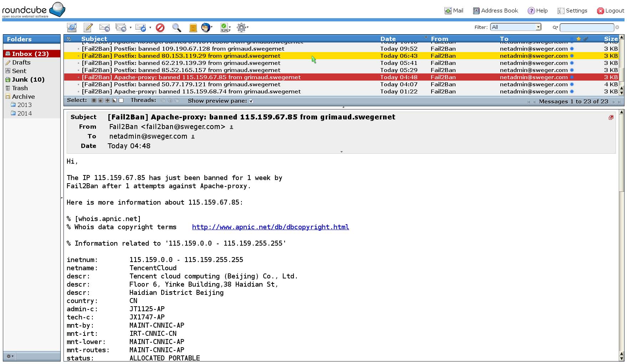Screen dimensions: 627x364
Task: Select all messages icon beside Select
Action: pyautogui.click(x=94, y=101)
